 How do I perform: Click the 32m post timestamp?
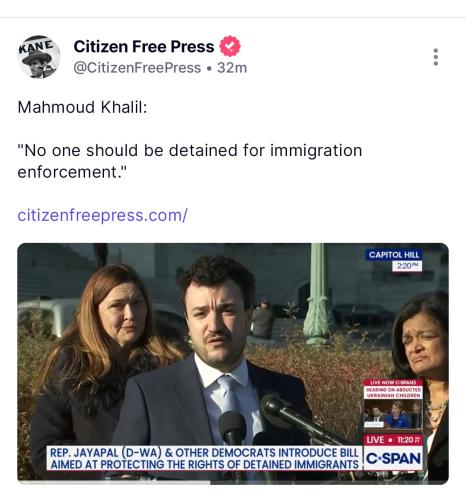[x=232, y=68]
